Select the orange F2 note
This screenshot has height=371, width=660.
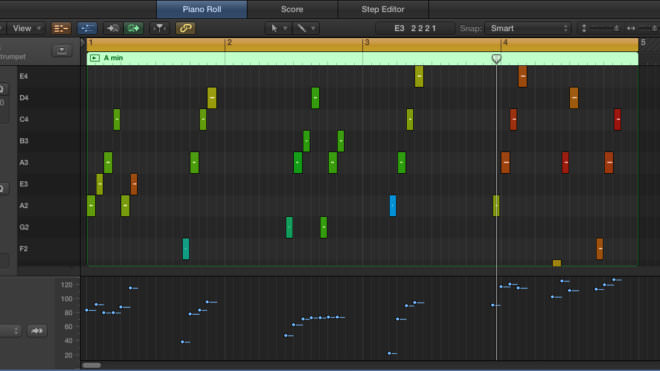tap(600, 249)
